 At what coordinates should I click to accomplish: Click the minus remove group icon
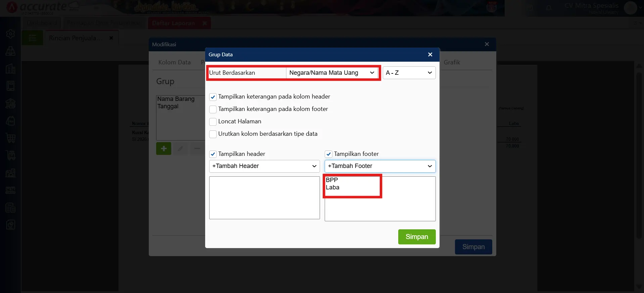(197, 149)
